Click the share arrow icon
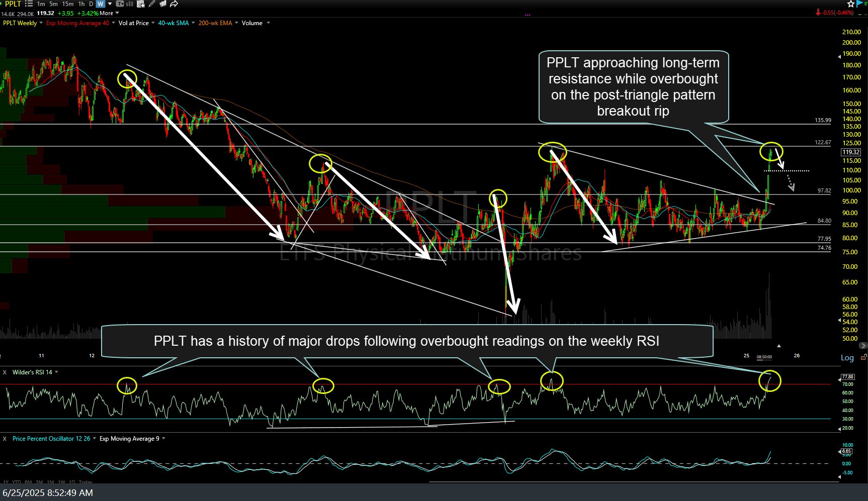Screen dimensions: 868x501 (174, 4)
